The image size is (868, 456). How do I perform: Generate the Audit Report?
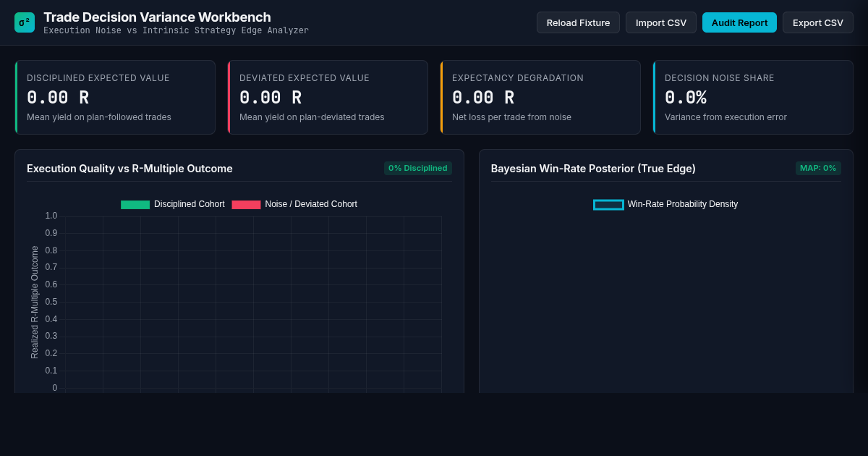click(739, 22)
